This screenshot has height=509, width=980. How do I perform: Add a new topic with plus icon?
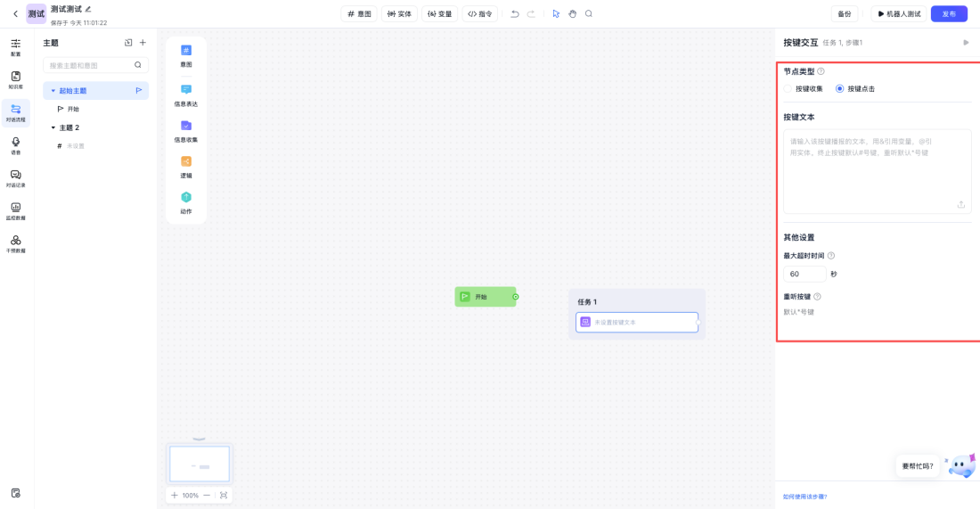[x=143, y=42]
